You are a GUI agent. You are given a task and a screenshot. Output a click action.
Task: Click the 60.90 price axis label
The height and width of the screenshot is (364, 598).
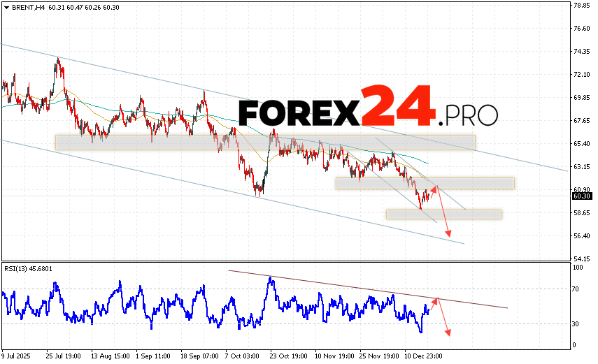point(582,189)
